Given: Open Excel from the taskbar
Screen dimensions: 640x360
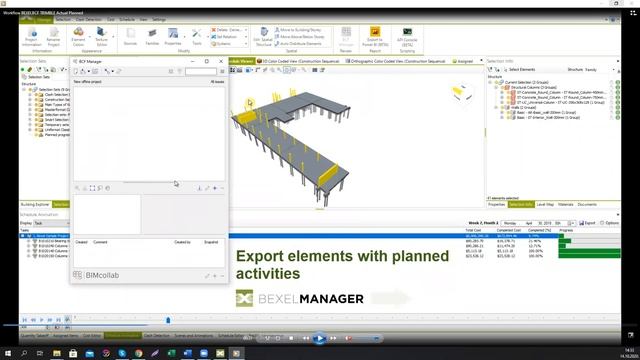Looking at the screenshot, I should tap(171, 353).
